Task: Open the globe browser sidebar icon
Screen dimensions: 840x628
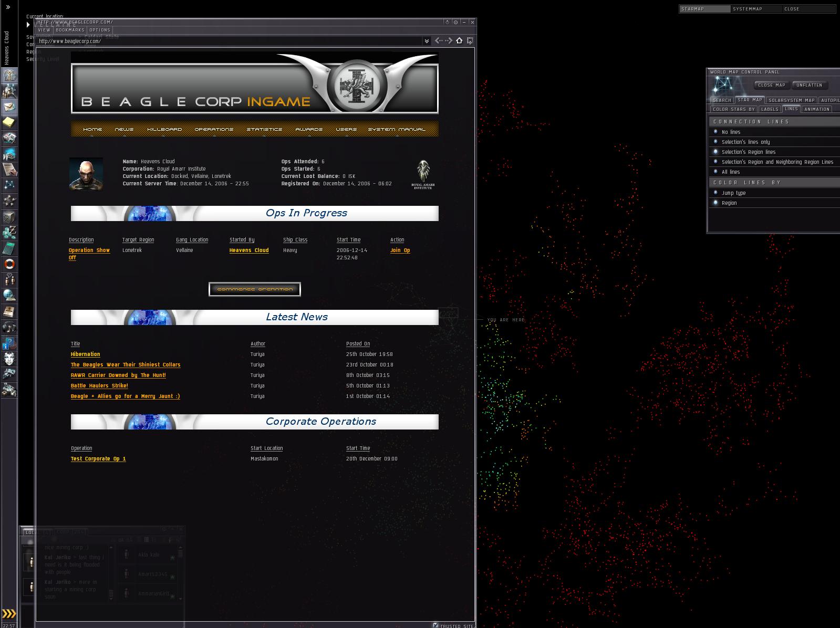Action: coord(9,296)
